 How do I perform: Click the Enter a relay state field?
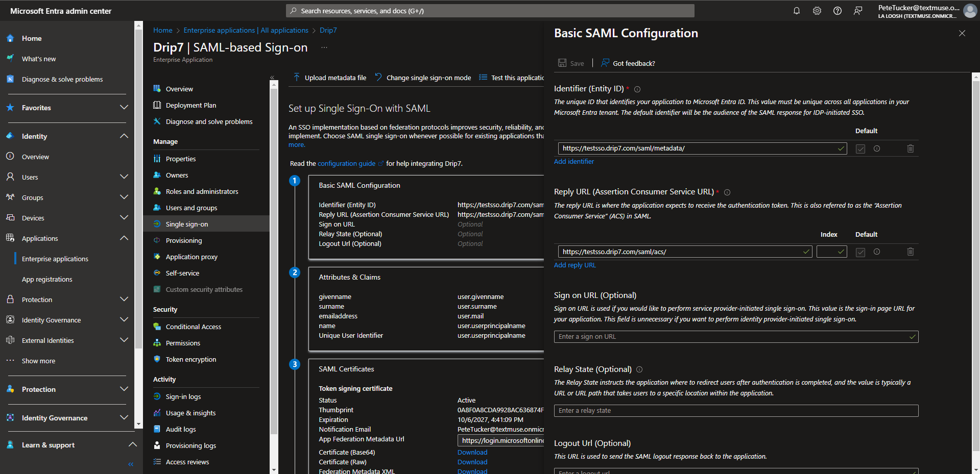736,411
